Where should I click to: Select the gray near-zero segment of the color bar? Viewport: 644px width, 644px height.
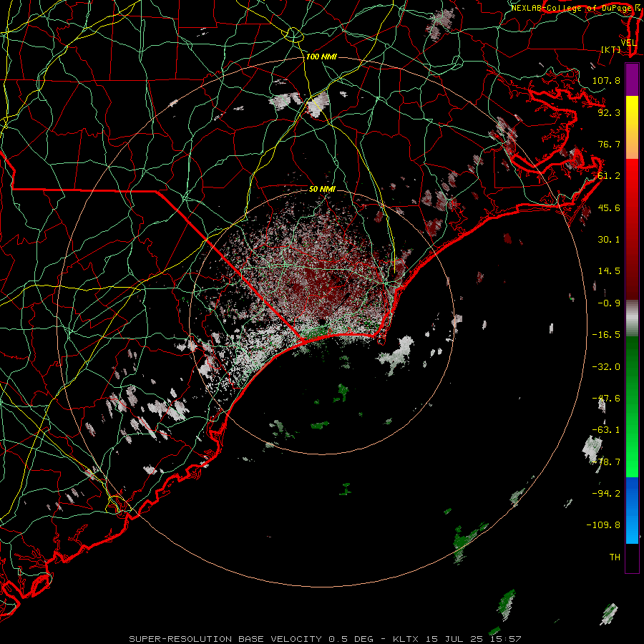pyautogui.click(x=632, y=318)
